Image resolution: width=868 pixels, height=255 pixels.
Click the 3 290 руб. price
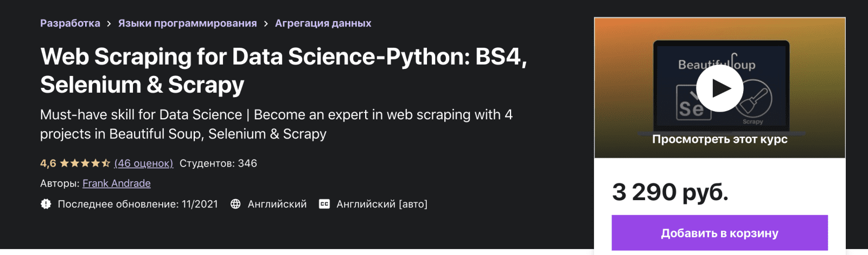670,192
